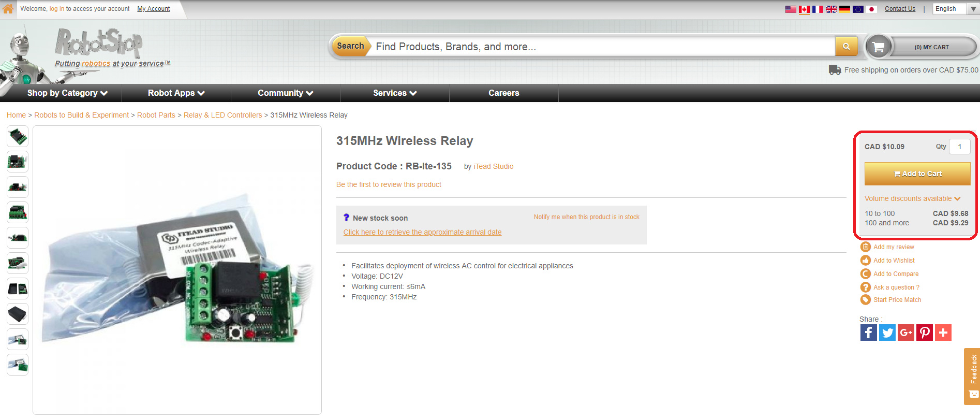980x418 pixels.
Task: Select the second product thumbnail
Action: pos(18,162)
